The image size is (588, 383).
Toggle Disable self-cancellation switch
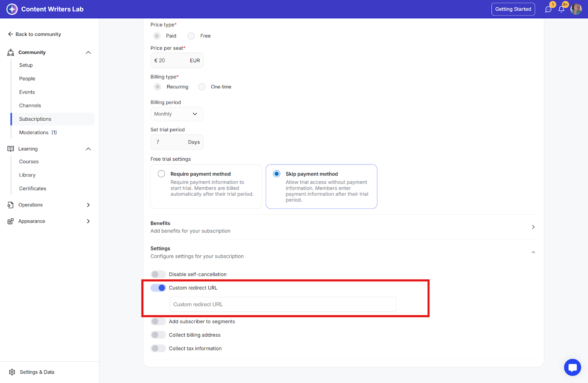[158, 274]
